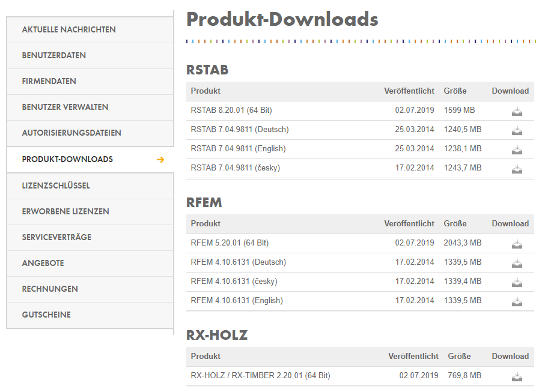Open the RFEM 5.20.01 product link
The width and height of the screenshot is (539, 392).
point(228,243)
